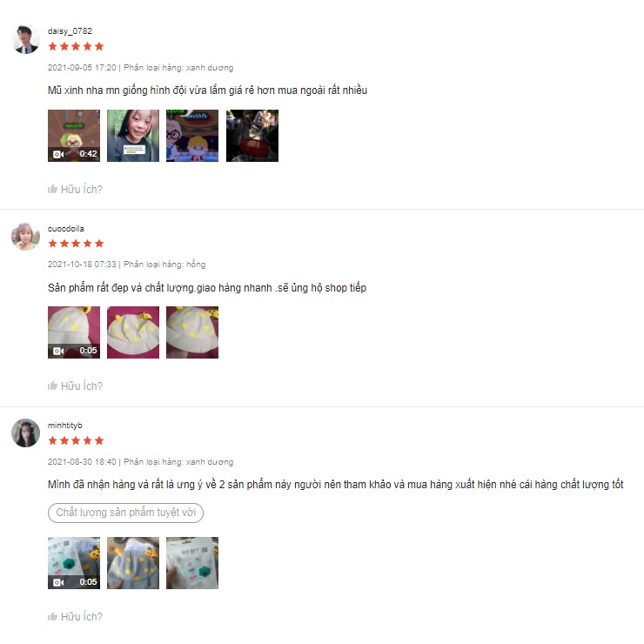
Task: Open minhtityb's grey hat with yellow dots photo
Action: pos(133,563)
